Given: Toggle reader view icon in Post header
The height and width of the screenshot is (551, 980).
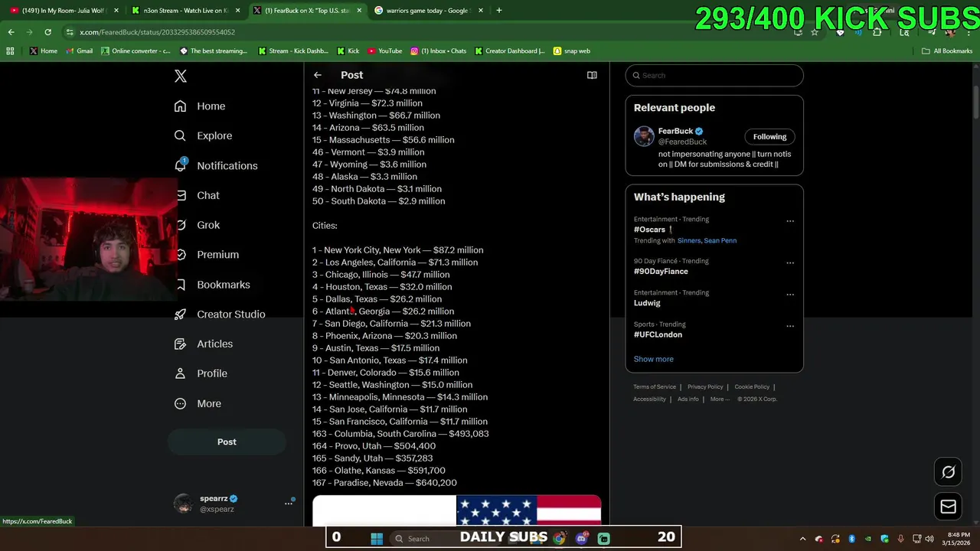Looking at the screenshot, I should [592, 75].
